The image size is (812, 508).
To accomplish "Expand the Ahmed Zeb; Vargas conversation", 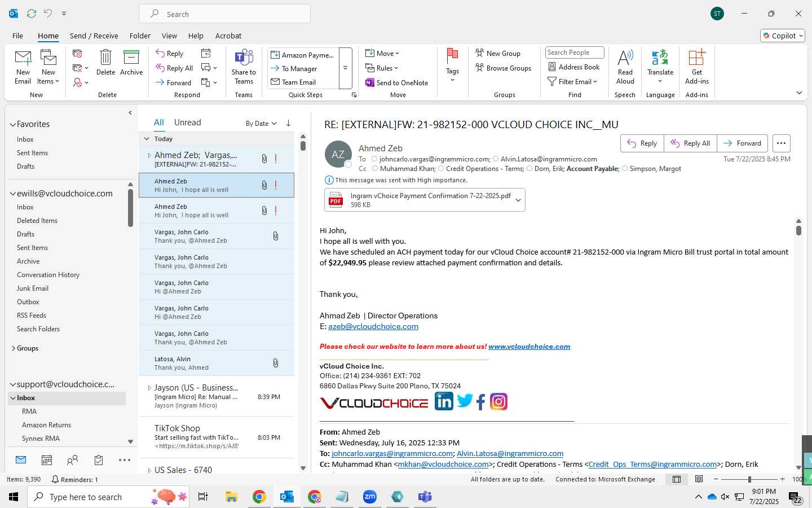I will coord(149,155).
